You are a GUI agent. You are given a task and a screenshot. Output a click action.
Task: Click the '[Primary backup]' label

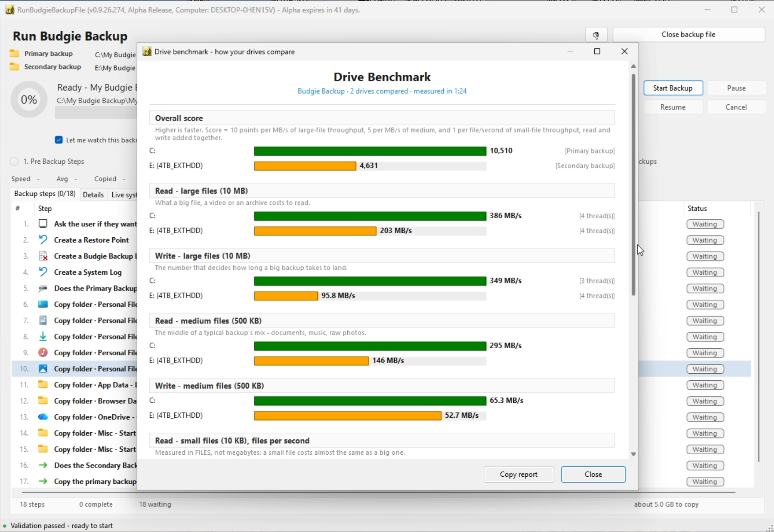[590, 151]
